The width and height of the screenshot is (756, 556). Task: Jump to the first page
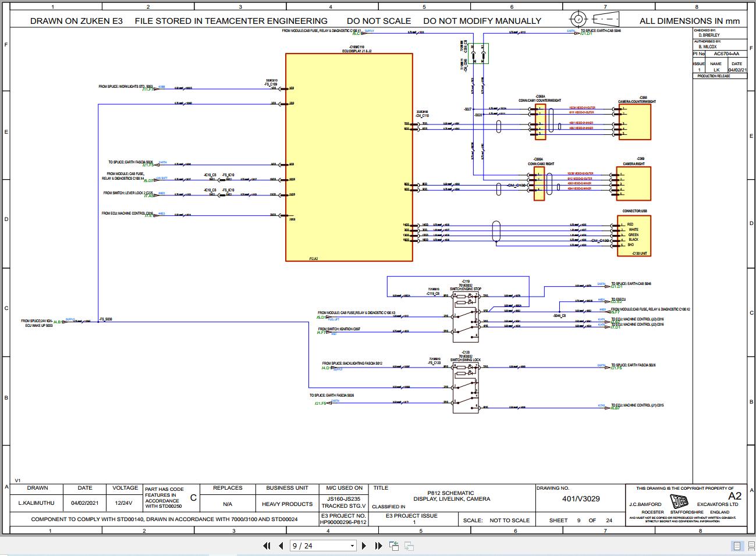coord(267,546)
